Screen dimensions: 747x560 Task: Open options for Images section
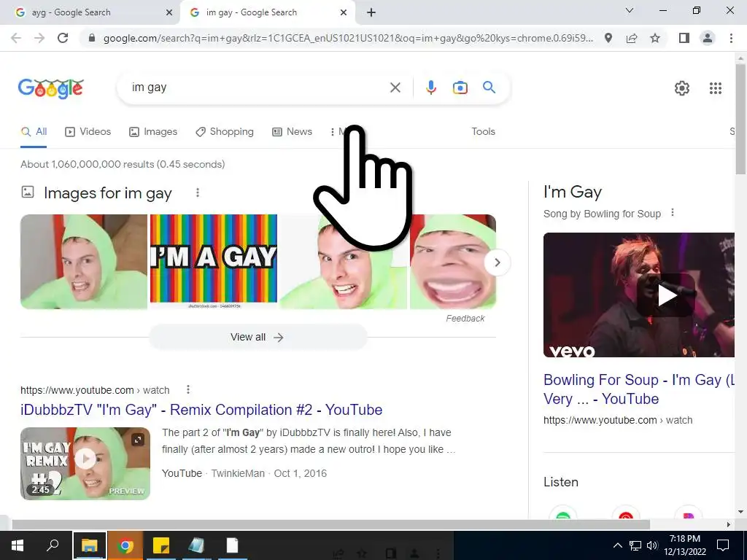coord(198,192)
